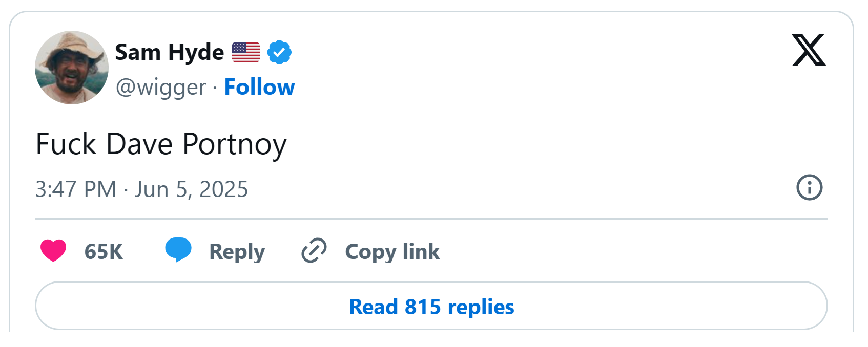Click the blue reply speech bubble icon
Viewport: 868px width, 347px height.
tap(178, 250)
